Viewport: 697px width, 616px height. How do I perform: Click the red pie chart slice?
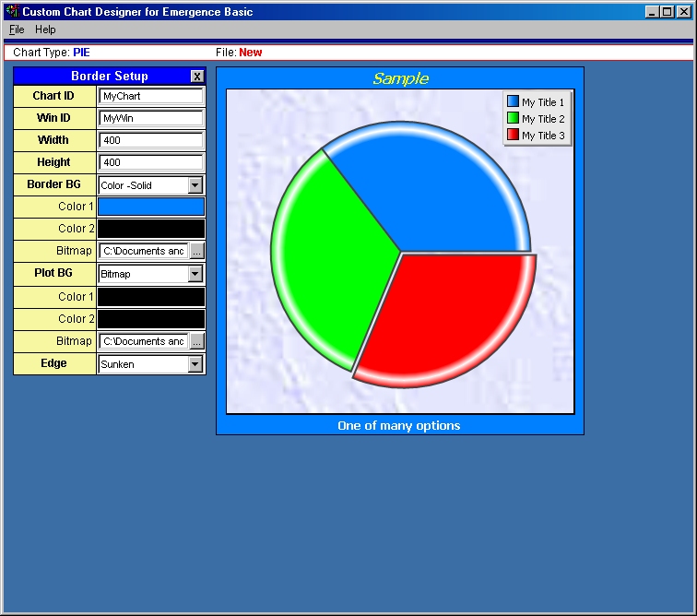pyautogui.click(x=447, y=314)
